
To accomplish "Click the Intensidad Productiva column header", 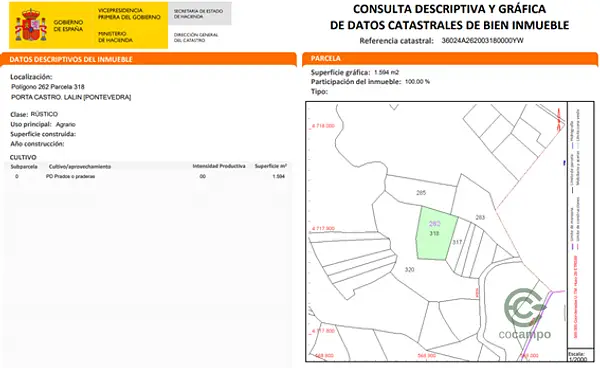I will tap(219, 166).
